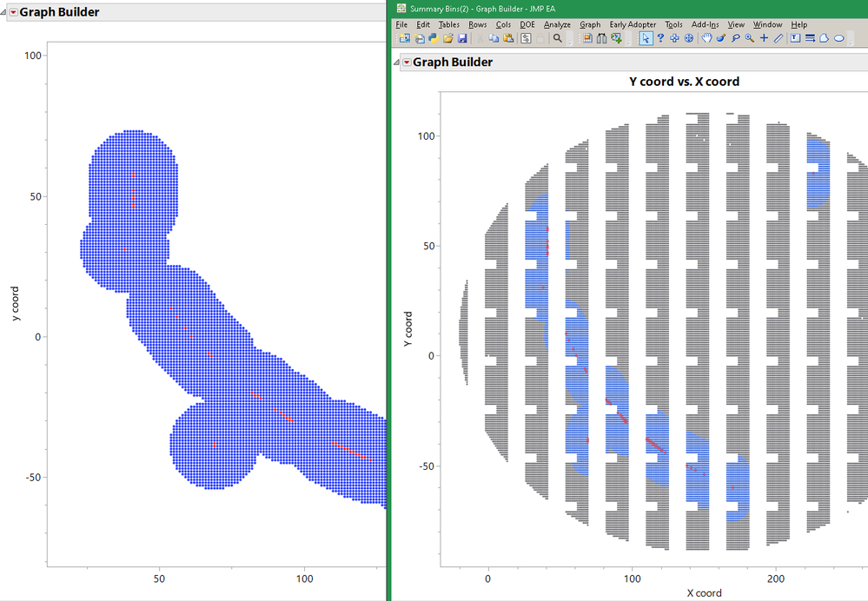Click the New Script toolbar icon
This screenshot has width=868, height=601.
point(420,38)
